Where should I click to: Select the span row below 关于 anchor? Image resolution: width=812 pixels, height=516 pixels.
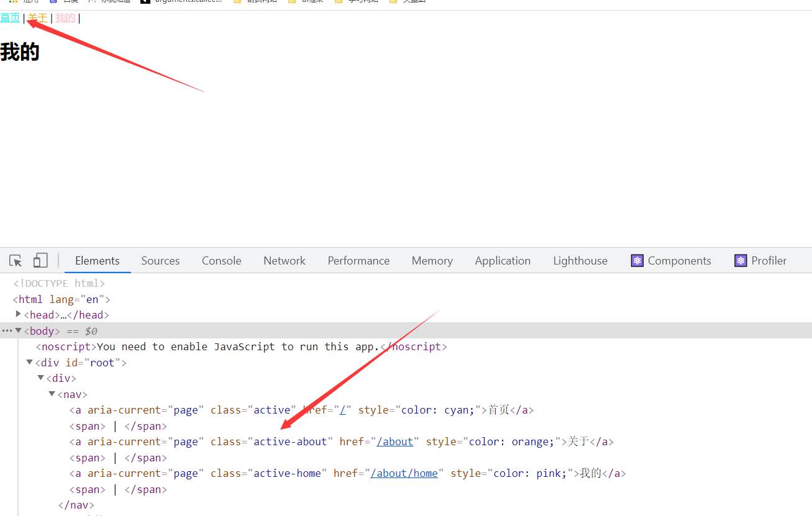tap(118, 458)
